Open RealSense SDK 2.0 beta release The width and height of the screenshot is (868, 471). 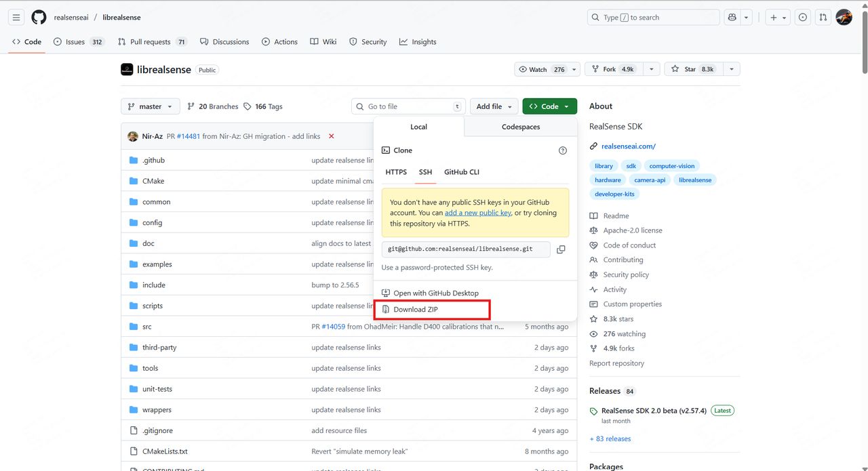click(654, 411)
